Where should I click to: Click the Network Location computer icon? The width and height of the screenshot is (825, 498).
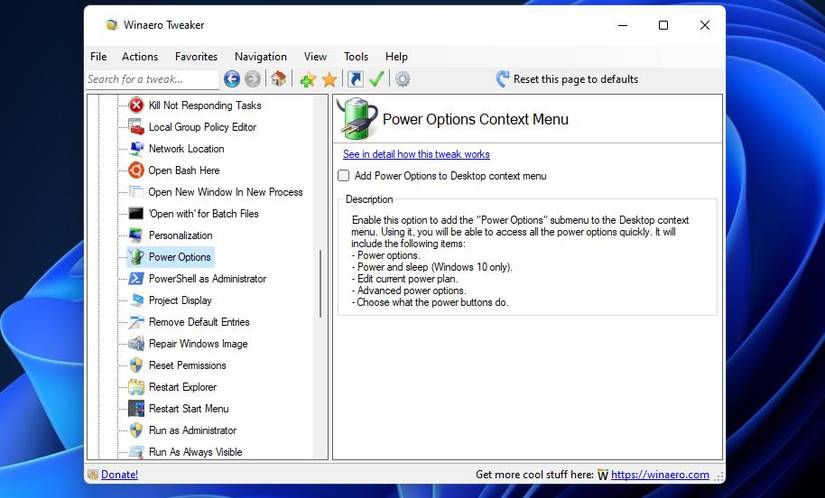[x=136, y=148]
